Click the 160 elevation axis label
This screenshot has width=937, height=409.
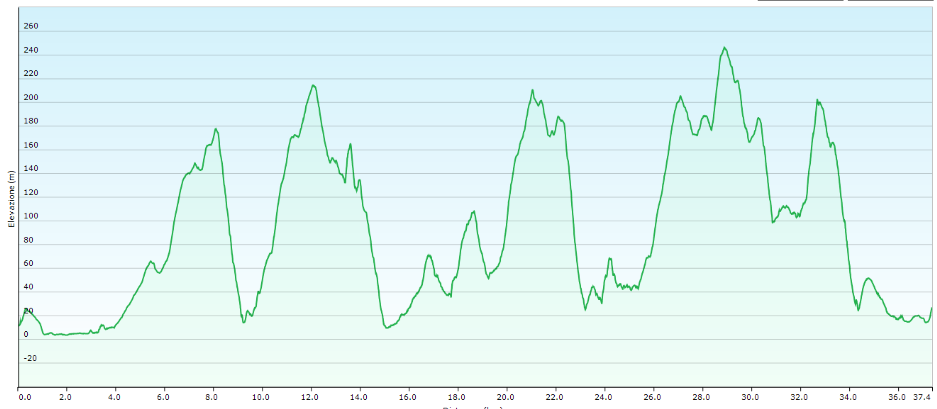tap(30, 145)
